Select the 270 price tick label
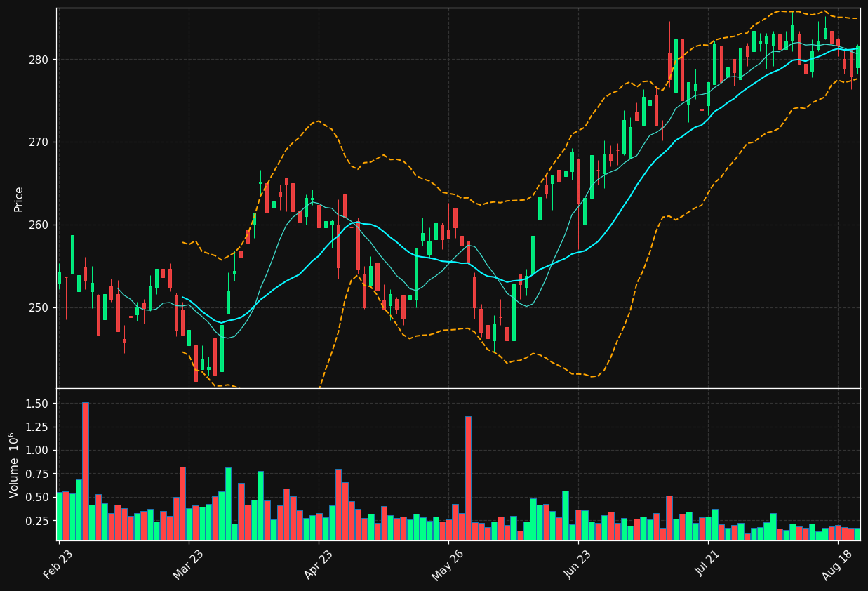 [39, 142]
